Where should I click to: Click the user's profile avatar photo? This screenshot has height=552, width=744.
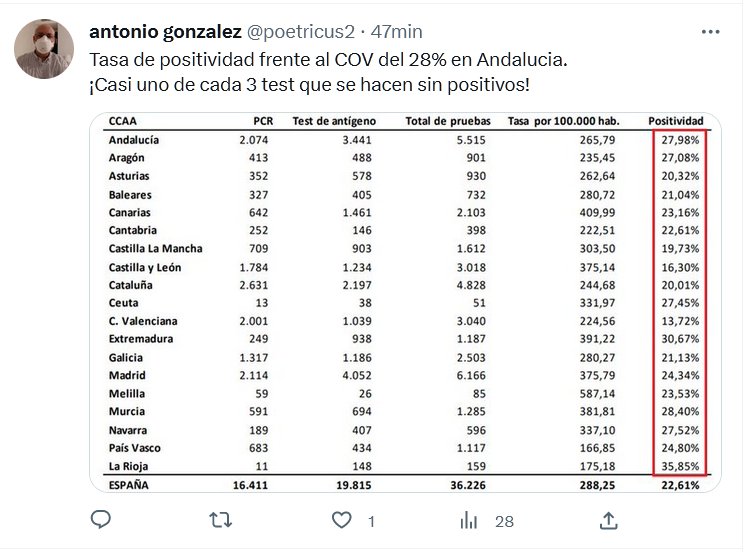[x=45, y=49]
